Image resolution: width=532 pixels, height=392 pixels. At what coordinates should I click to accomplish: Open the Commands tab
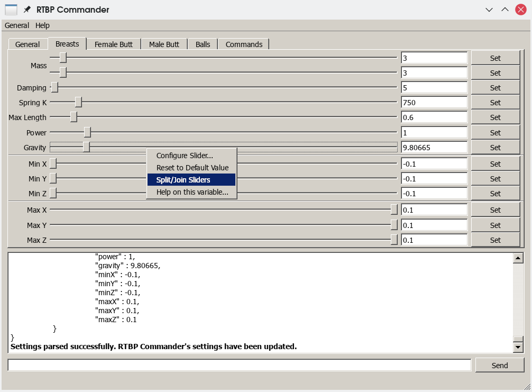(x=244, y=44)
